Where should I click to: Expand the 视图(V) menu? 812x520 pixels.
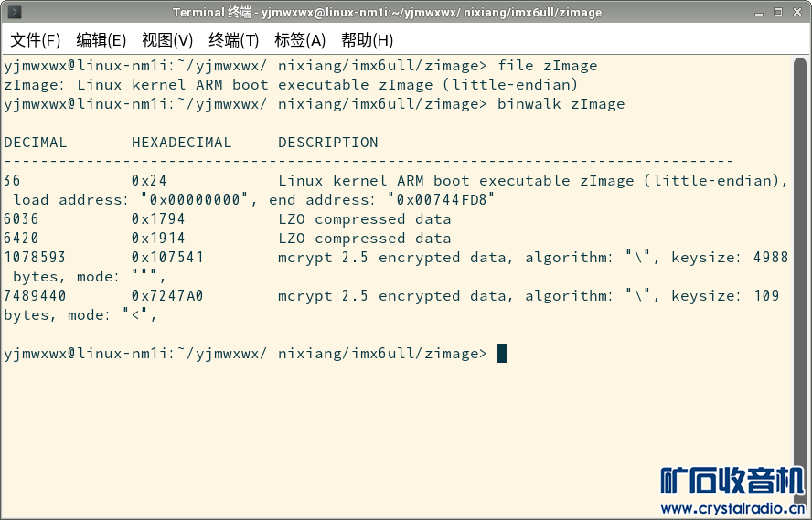[167, 40]
